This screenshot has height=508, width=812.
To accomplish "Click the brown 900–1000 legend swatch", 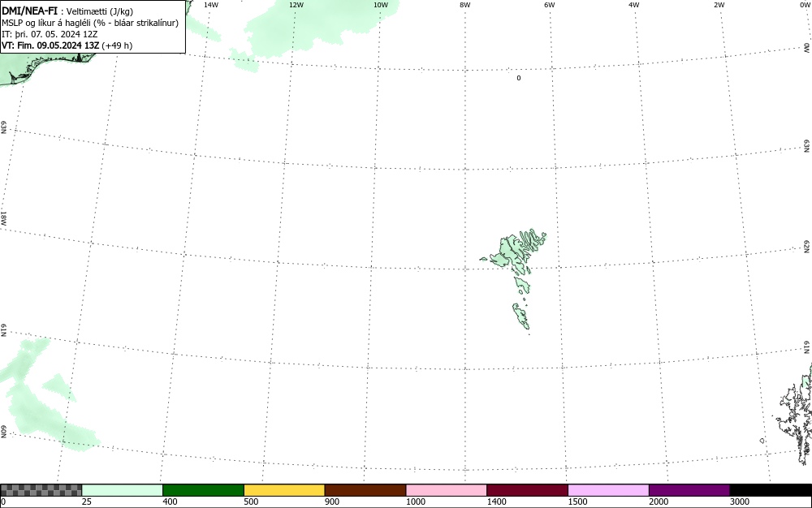I will tap(365, 490).
